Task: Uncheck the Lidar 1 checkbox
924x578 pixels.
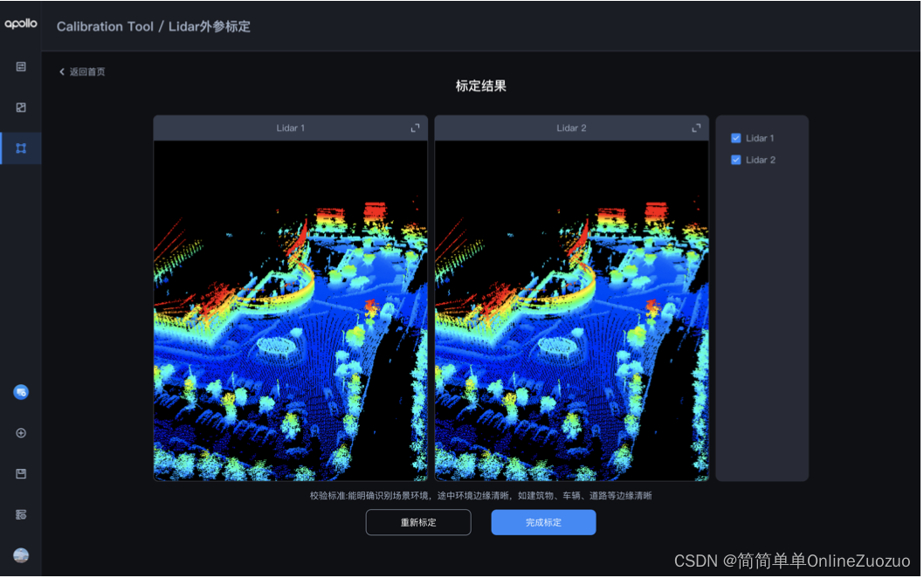Action: (x=736, y=138)
